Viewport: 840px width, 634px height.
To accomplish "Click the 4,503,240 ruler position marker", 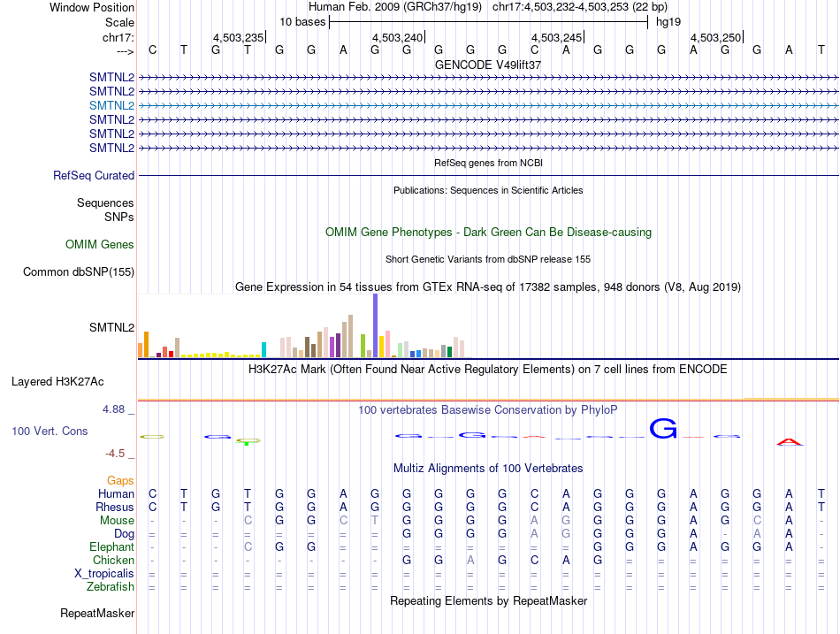I will [x=398, y=37].
